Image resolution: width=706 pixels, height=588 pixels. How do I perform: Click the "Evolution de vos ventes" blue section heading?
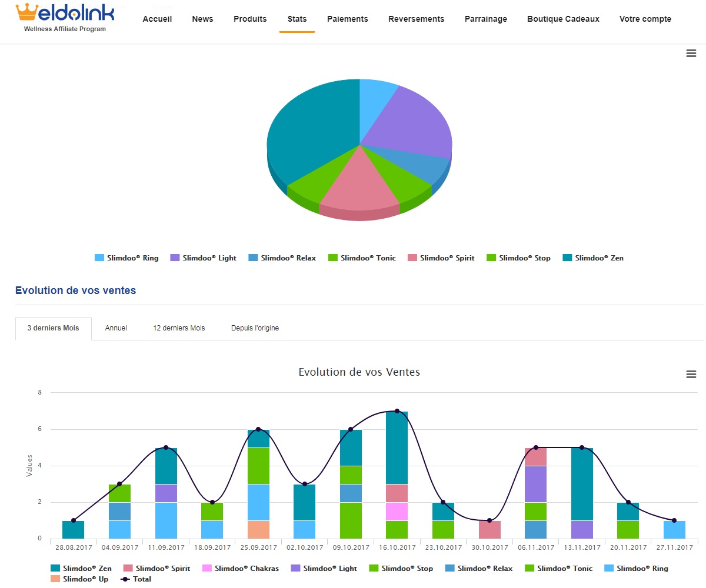tap(75, 290)
